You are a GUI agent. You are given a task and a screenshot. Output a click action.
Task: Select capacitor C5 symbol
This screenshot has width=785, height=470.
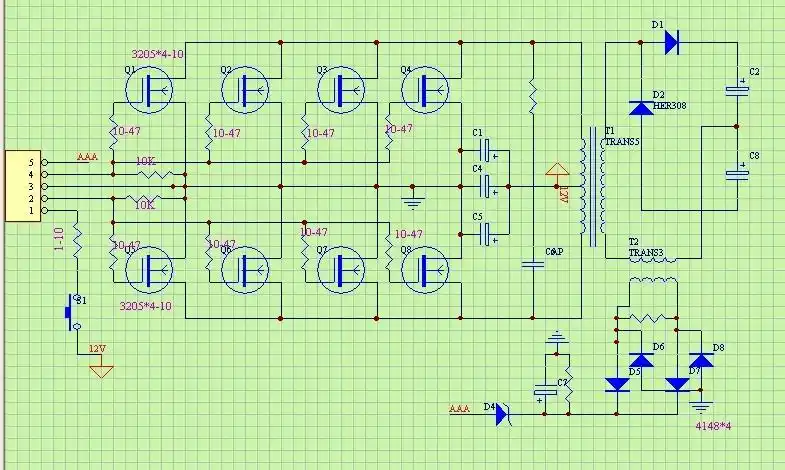tap(488, 234)
